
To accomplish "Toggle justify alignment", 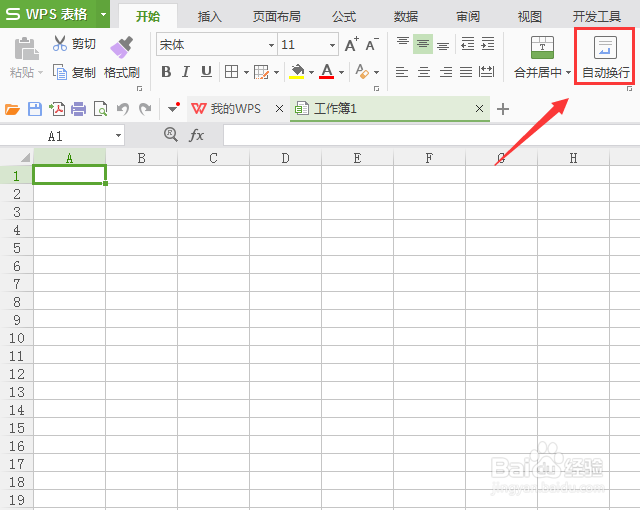I will [466, 72].
